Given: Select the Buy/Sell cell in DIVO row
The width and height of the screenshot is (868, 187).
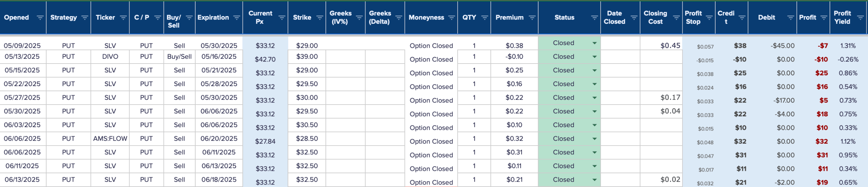Looking at the screenshot, I should coord(179,57).
